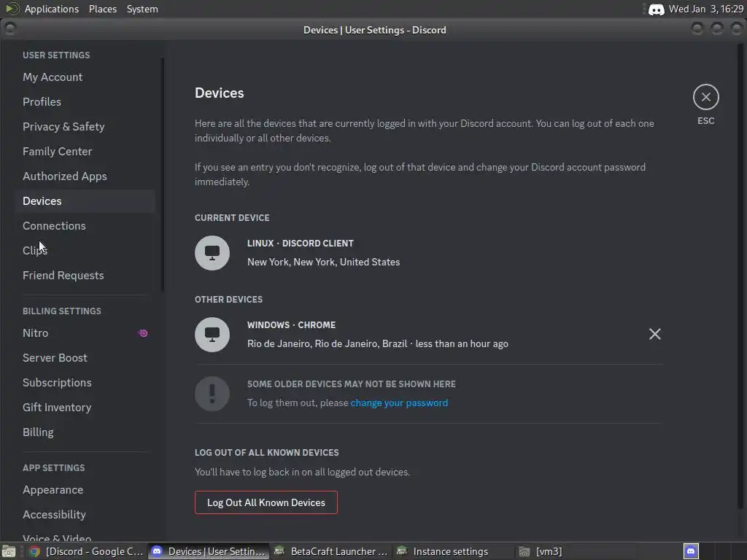
Task: Go to Subscriptions page
Action: point(85,382)
